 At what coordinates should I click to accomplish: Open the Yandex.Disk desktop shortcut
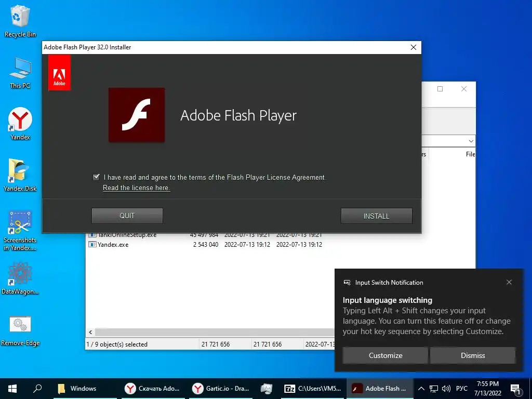(x=20, y=176)
